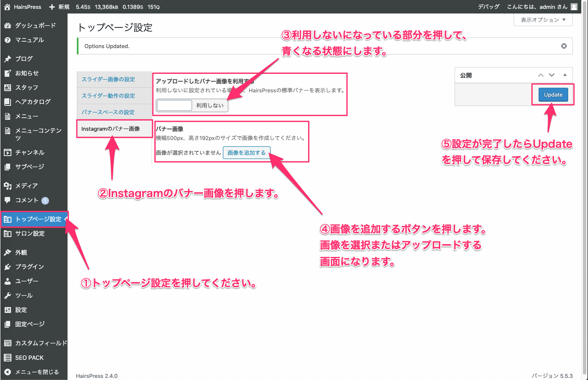This screenshot has width=588, height=380.
Task: Click the ユーザー person icon
Action: pos(8,281)
